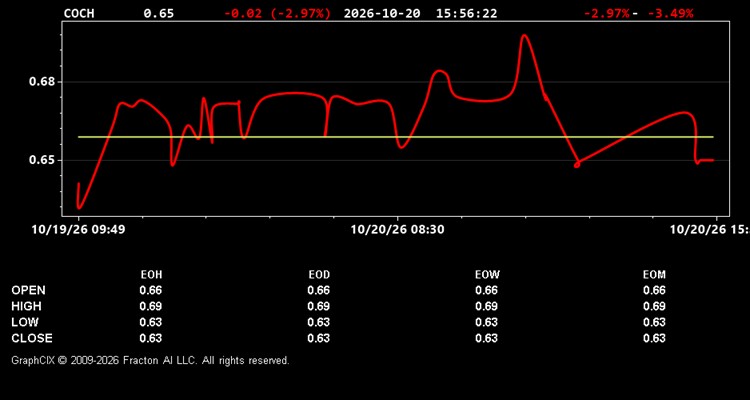Click the COCH ticker symbol

79,13
